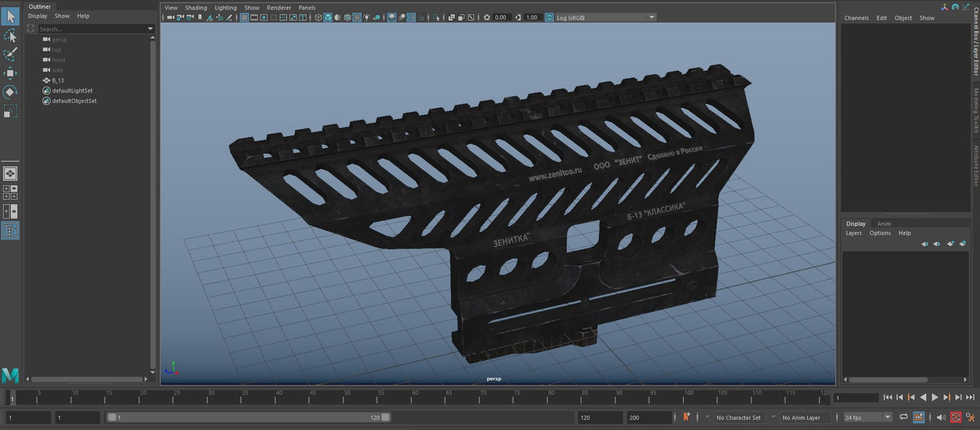Jump to the start of playback range

[888, 397]
